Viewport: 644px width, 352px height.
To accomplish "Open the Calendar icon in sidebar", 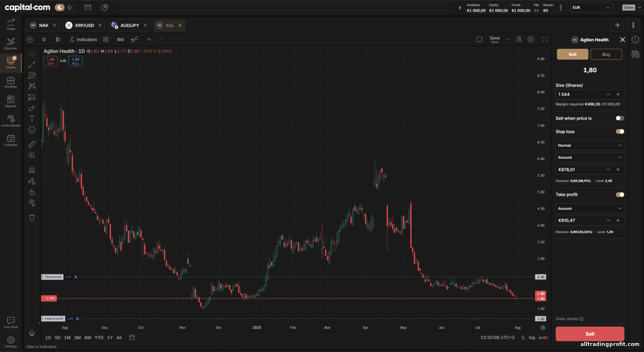I will pyautogui.click(x=11, y=140).
